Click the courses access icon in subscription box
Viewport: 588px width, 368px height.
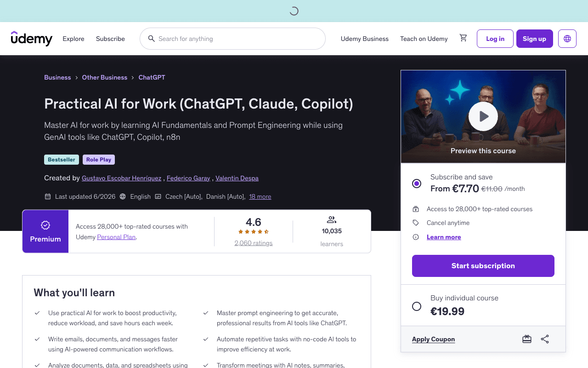coord(416,209)
